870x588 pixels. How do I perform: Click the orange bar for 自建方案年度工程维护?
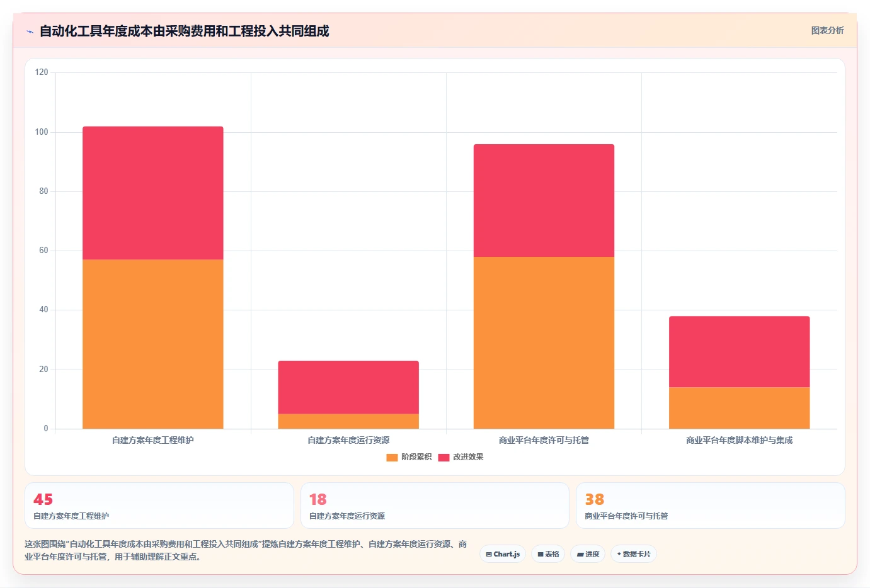pos(153,344)
